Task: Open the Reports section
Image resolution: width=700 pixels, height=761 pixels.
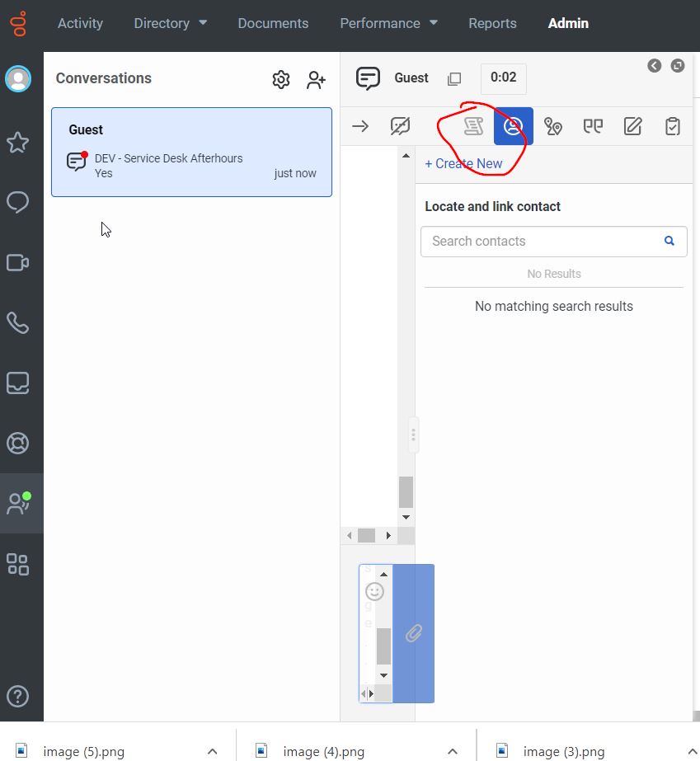Action: click(x=492, y=23)
